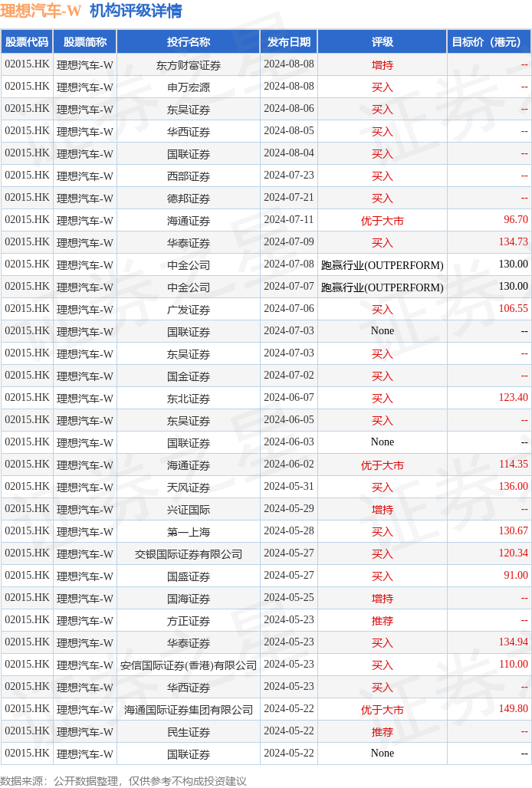Click the 天风证券 cell
Viewport: 532px width, 788px height.
click(189, 488)
